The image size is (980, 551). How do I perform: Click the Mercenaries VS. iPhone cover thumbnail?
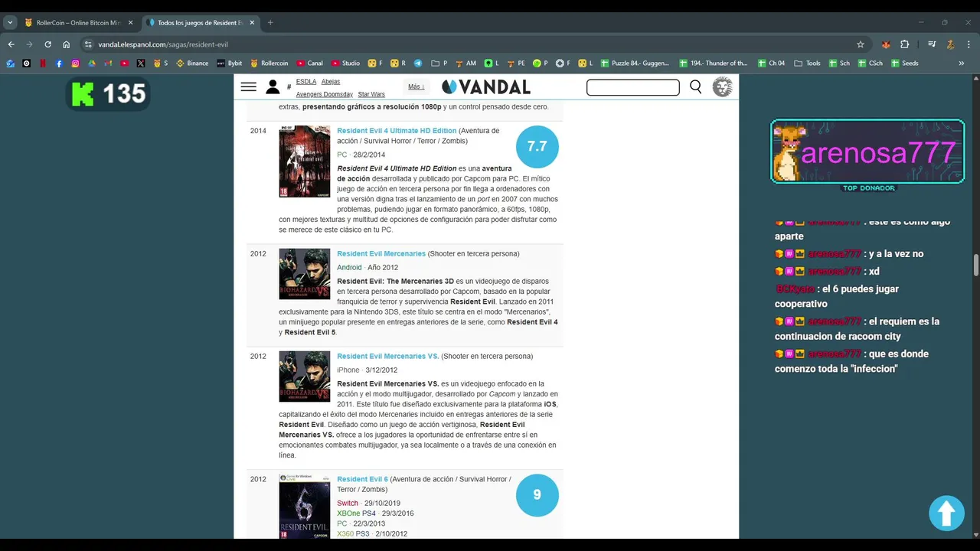pyautogui.click(x=305, y=377)
